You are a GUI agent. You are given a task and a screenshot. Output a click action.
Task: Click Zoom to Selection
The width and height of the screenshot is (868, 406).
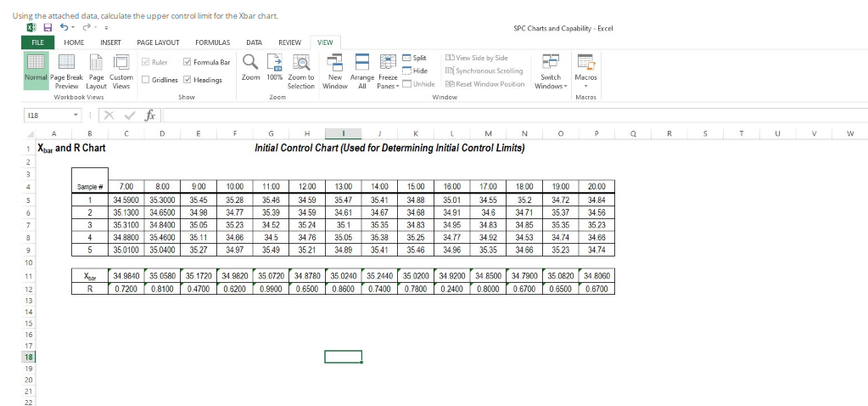(301, 71)
